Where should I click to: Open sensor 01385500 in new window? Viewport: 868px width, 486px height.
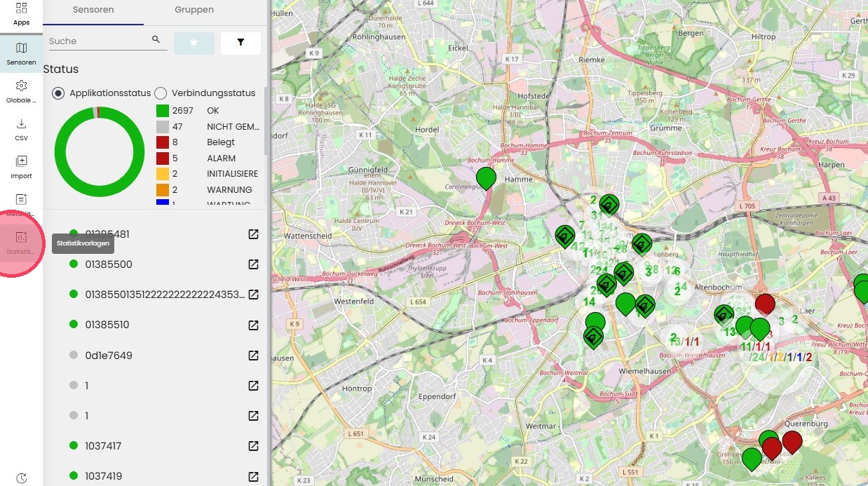click(254, 264)
